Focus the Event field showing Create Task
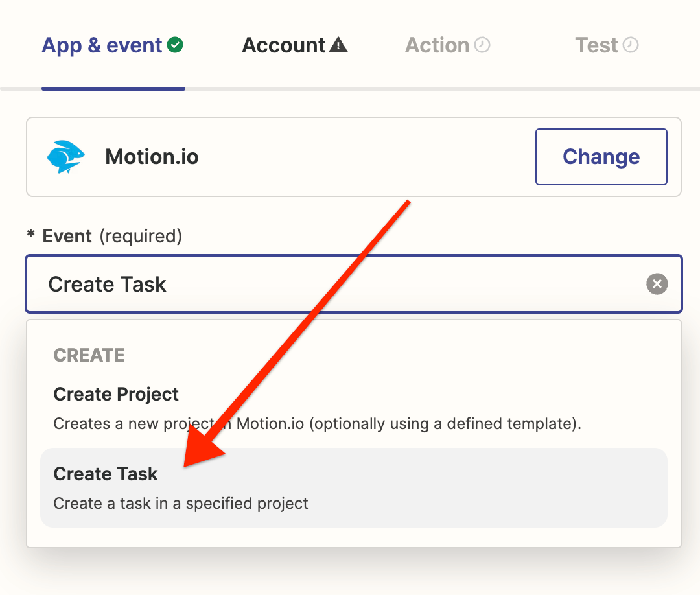The height and width of the screenshot is (595, 700). [x=324, y=284]
